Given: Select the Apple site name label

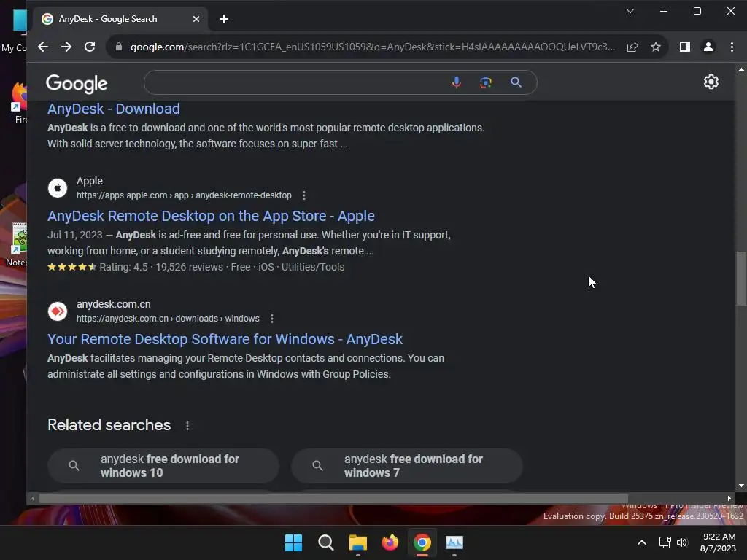Looking at the screenshot, I should 90,181.
